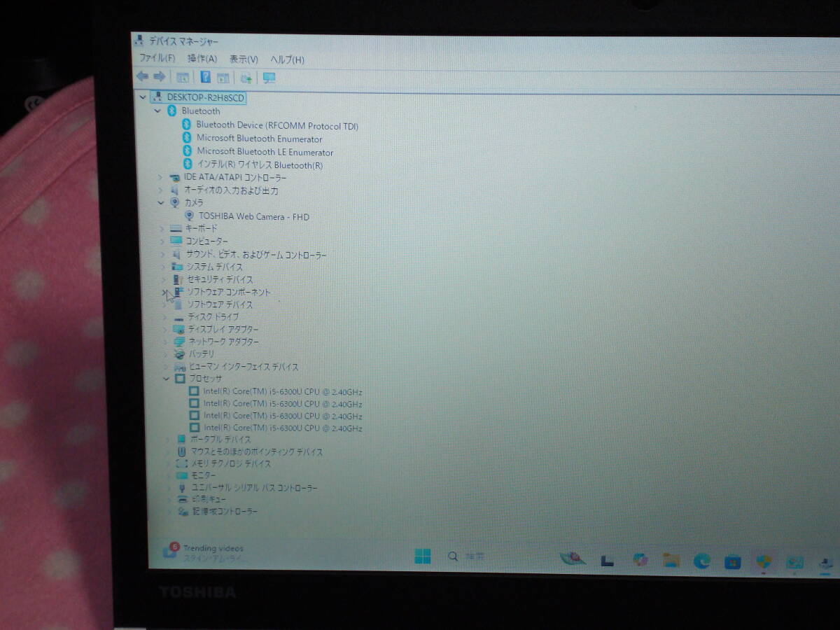
Task: Collapse the プロセッサ category
Action: coord(167,379)
